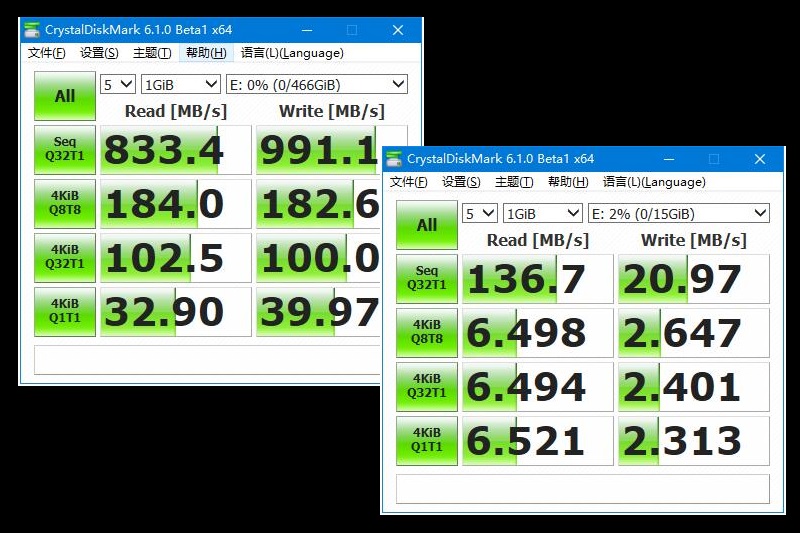Click the 102.5 read result in the left window

(176, 258)
